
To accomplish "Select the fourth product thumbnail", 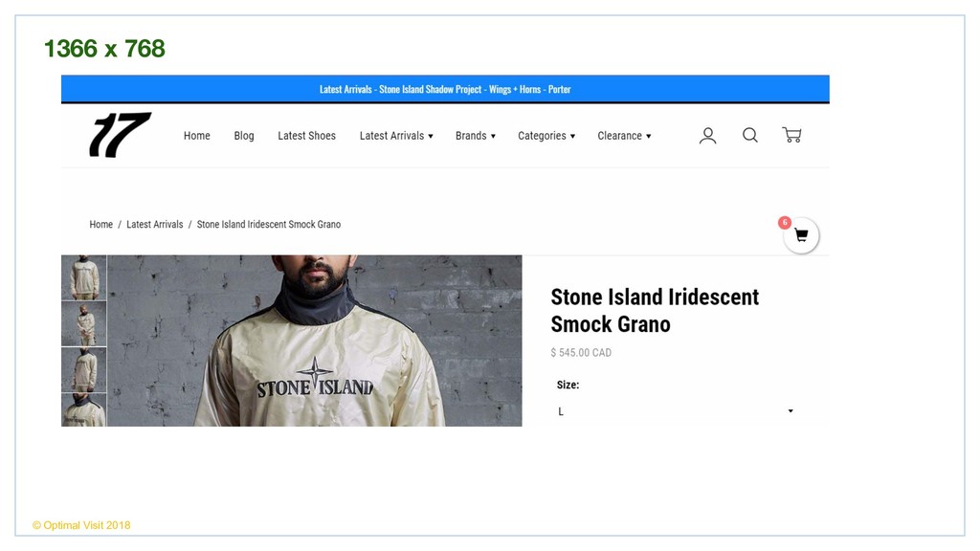I will pos(84,409).
